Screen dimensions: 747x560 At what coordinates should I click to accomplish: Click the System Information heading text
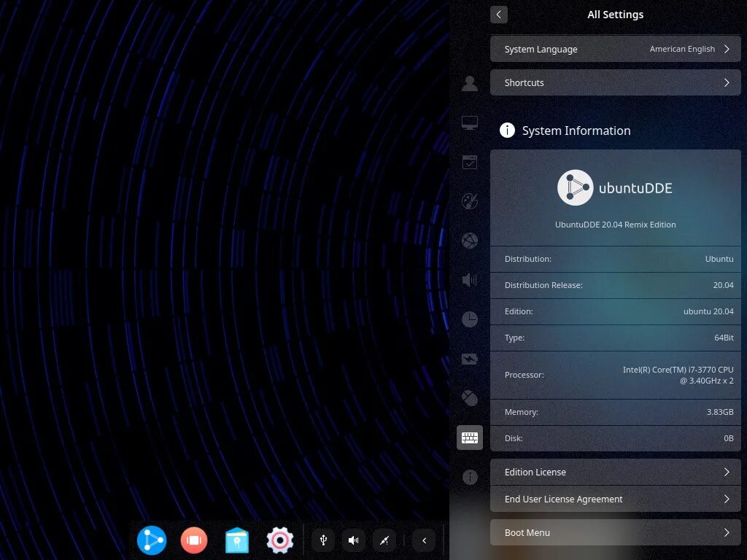tap(576, 131)
